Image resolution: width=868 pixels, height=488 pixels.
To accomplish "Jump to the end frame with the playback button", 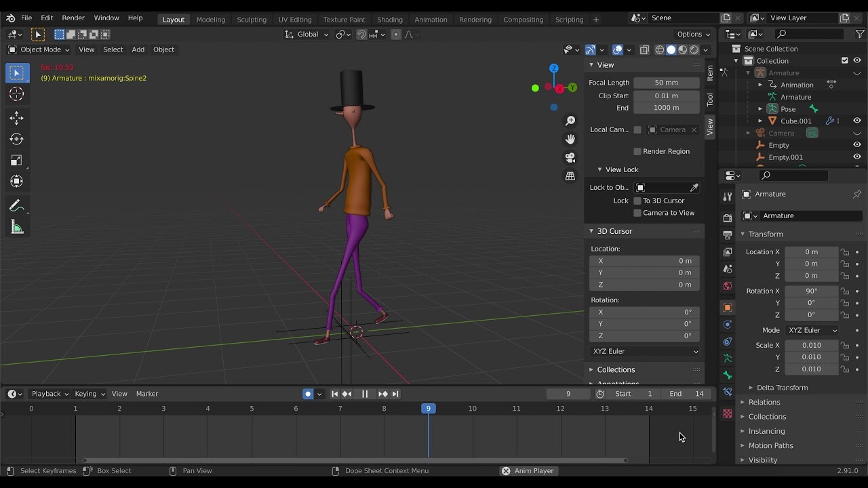I will click(395, 394).
